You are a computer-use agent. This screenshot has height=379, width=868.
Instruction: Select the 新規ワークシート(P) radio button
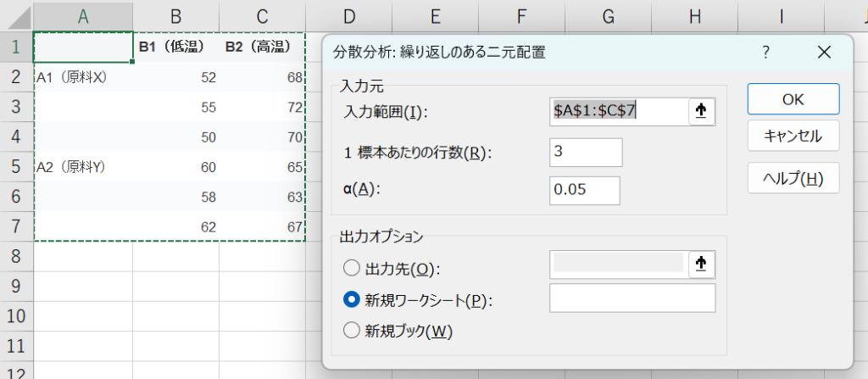(x=351, y=300)
